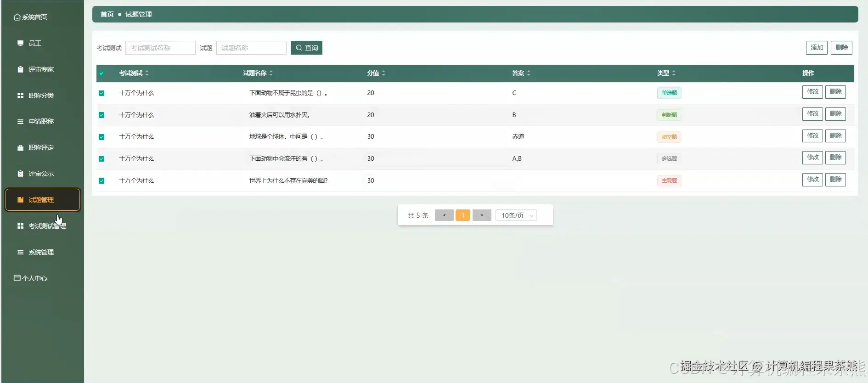This screenshot has height=383, width=868.
Task: Open 职称分类 menu item
Action: pos(42,96)
